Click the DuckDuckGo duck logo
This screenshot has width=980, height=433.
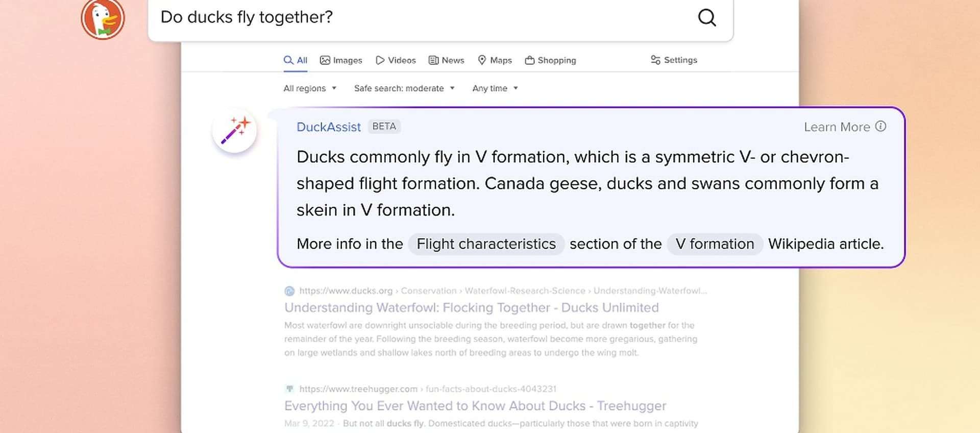coord(103,19)
